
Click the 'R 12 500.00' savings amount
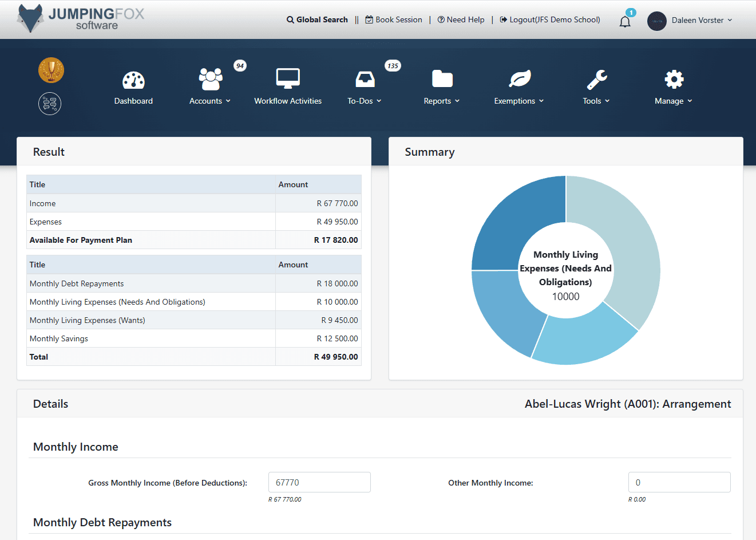point(337,338)
